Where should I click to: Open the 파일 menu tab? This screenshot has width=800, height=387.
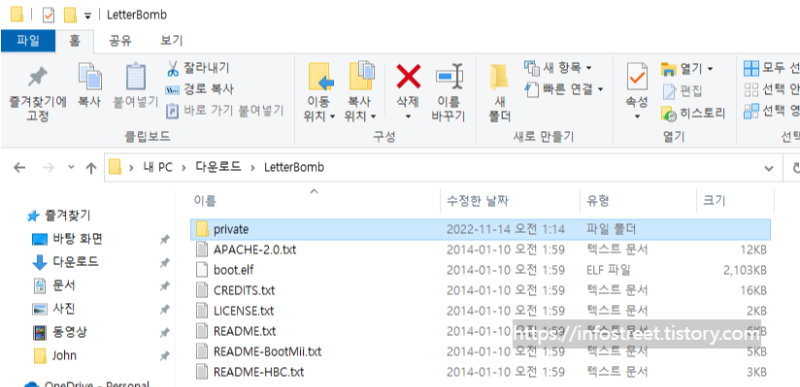pos(28,40)
